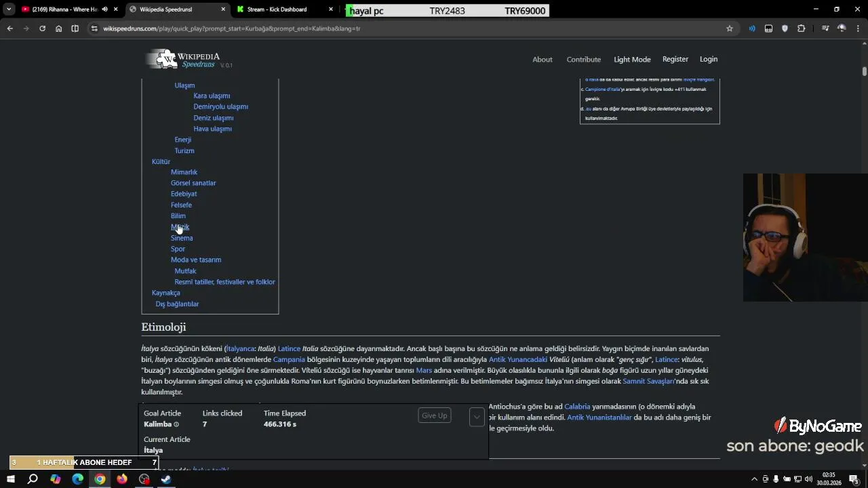
Task: Open Resmî tatiller, festivaller ve folklor link
Action: pyautogui.click(x=224, y=282)
